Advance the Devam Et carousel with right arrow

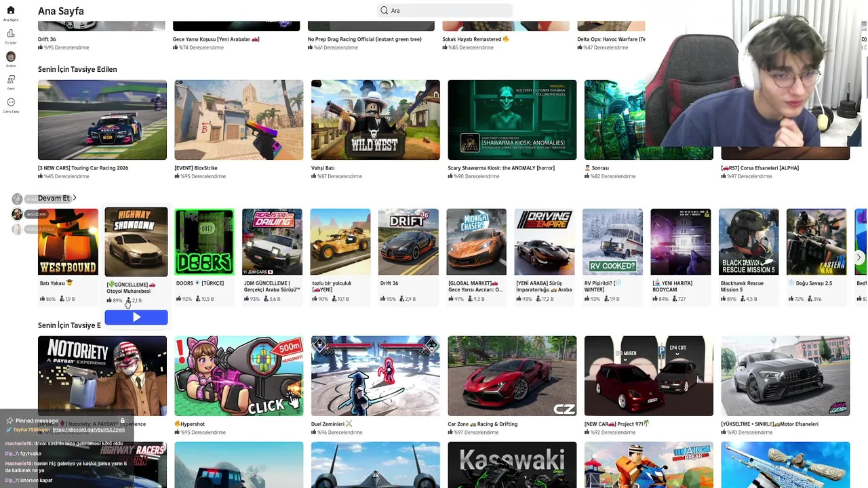tap(859, 258)
